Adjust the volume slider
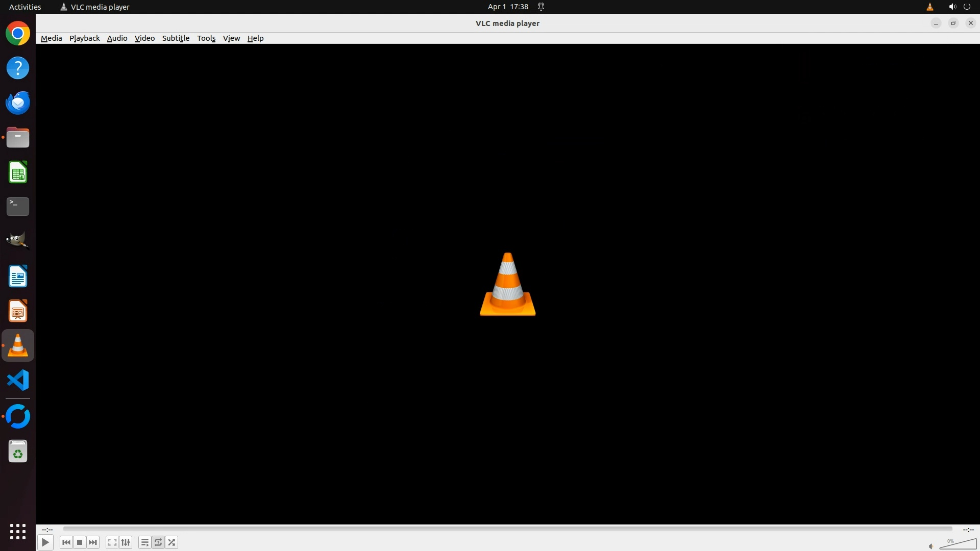The width and height of the screenshot is (980, 551). [x=958, y=544]
